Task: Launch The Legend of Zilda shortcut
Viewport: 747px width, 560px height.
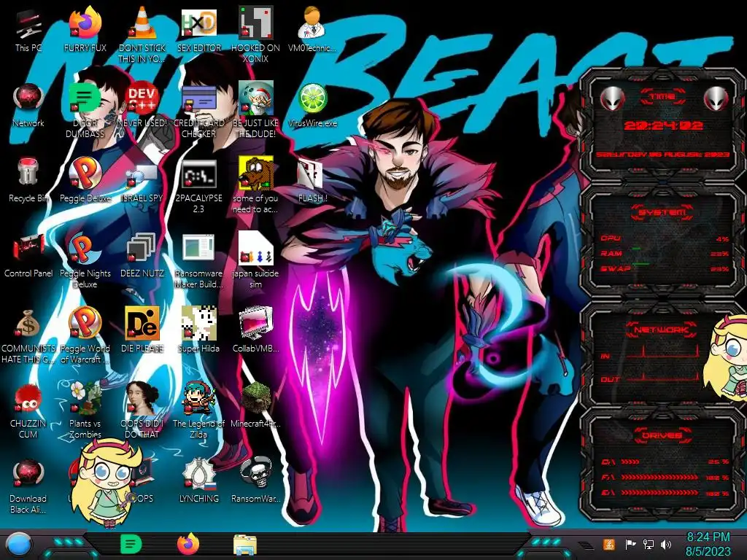Action: pyautogui.click(x=199, y=411)
